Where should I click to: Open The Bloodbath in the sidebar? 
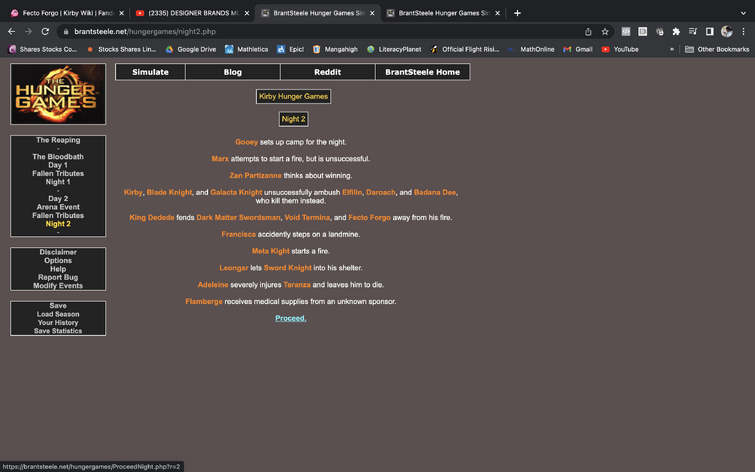click(58, 157)
